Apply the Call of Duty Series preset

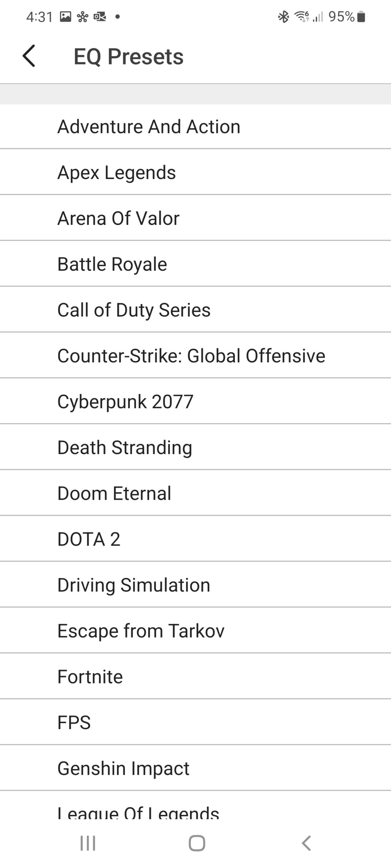134,310
